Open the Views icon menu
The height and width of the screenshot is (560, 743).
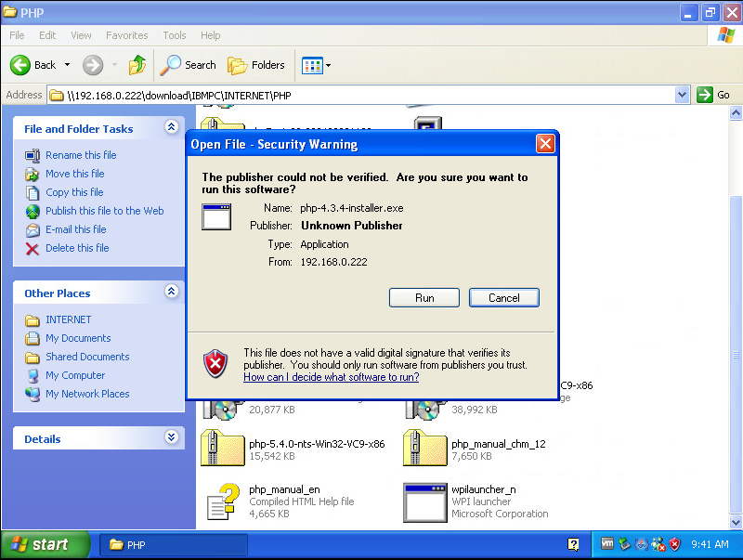tap(312, 65)
